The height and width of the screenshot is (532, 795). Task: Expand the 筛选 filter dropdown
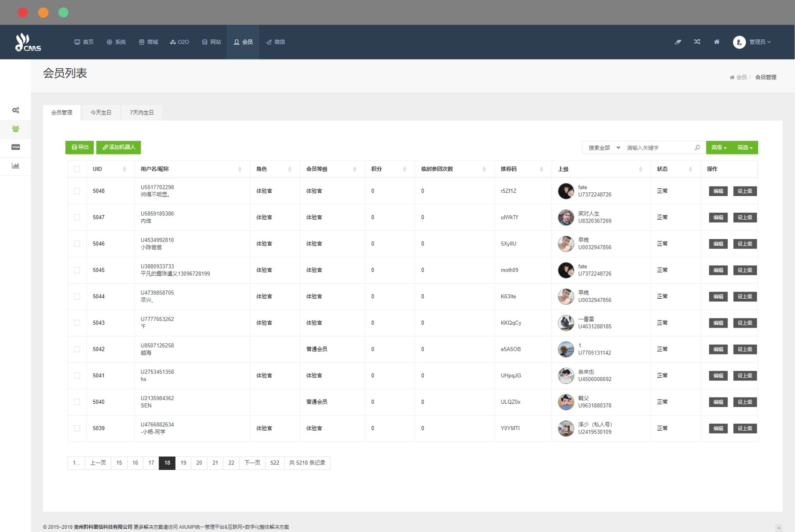[x=745, y=148]
